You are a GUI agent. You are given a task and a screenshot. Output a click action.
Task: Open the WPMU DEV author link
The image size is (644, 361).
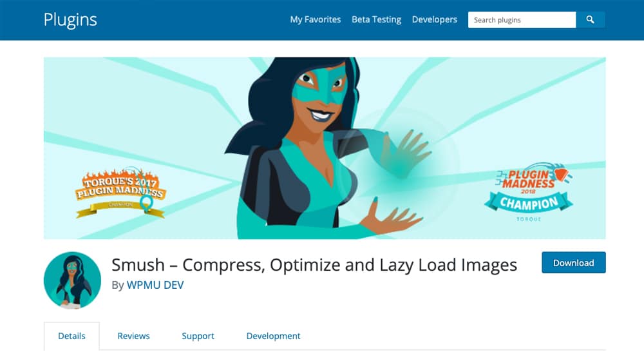[155, 285]
